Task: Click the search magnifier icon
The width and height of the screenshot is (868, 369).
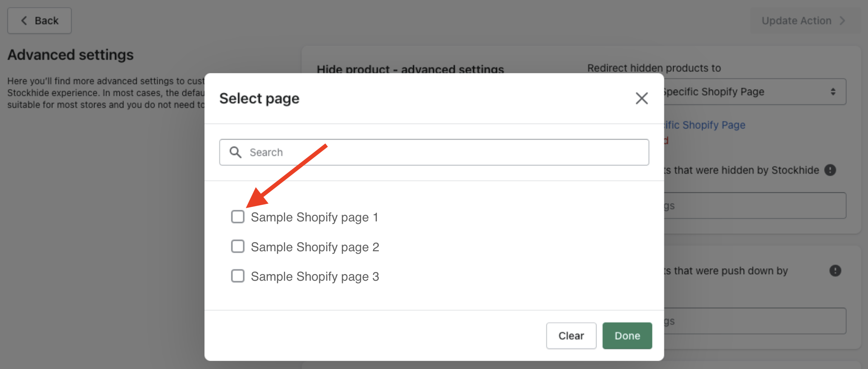Action: click(x=235, y=152)
